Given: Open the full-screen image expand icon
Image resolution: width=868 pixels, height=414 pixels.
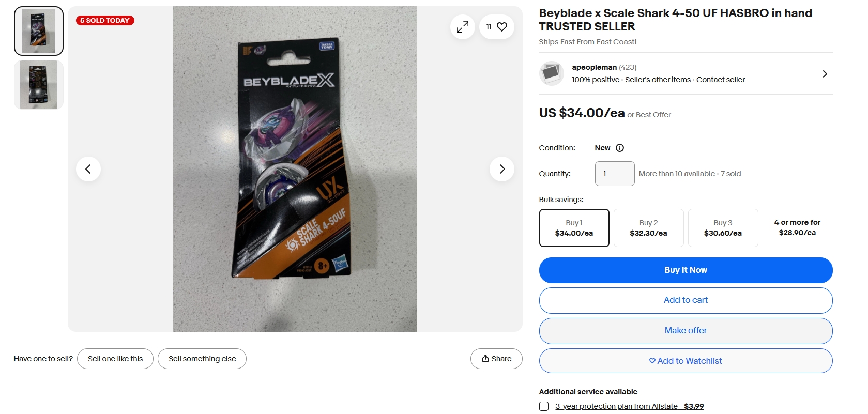Looking at the screenshot, I should tap(463, 27).
